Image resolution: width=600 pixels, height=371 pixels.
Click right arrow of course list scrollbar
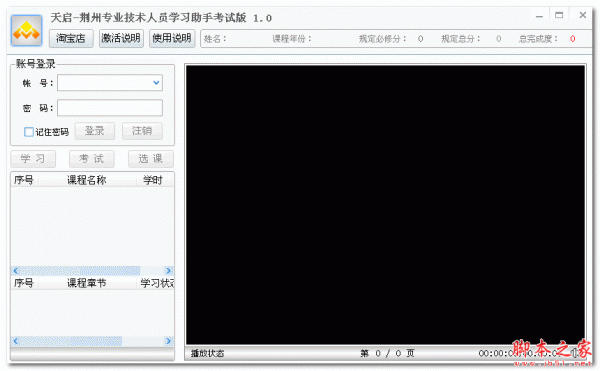click(168, 271)
